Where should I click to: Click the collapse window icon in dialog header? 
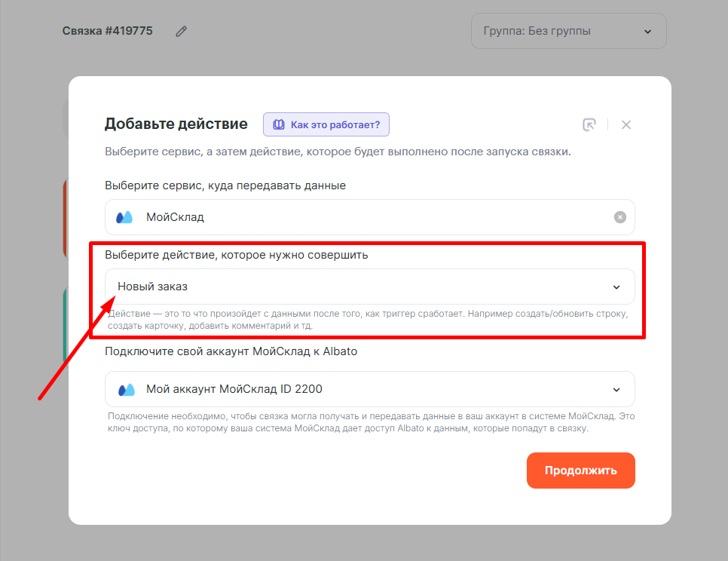[589, 124]
